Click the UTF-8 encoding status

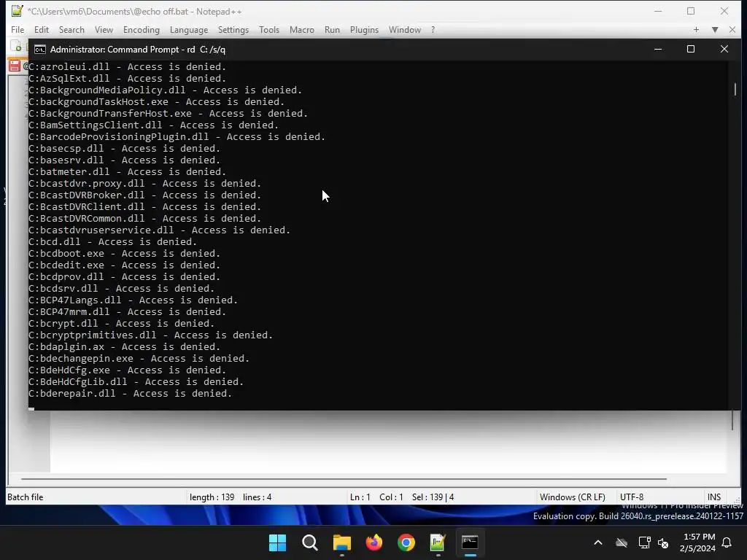(x=631, y=497)
